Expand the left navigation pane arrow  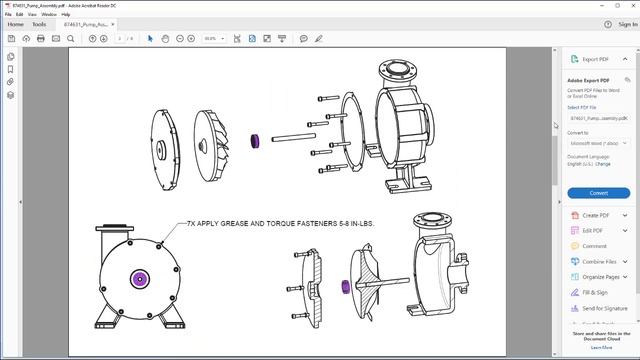click(x=20, y=202)
